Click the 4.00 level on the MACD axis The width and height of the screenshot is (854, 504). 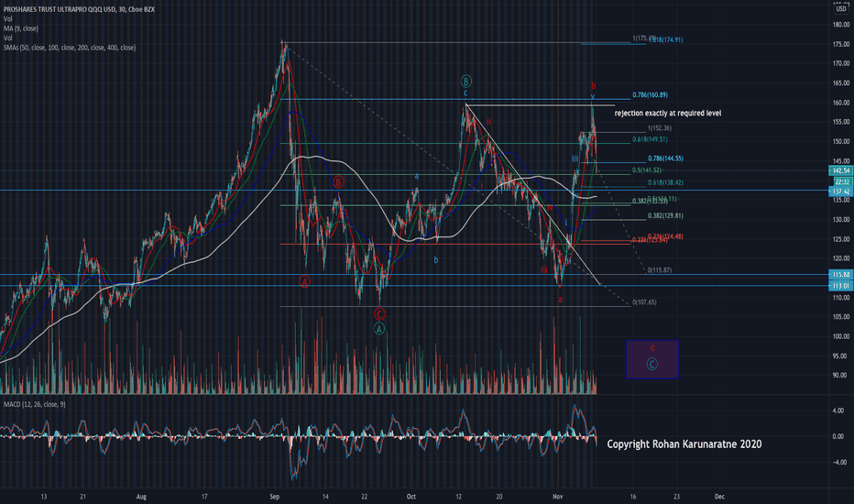pyautogui.click(x=838, y=411)
